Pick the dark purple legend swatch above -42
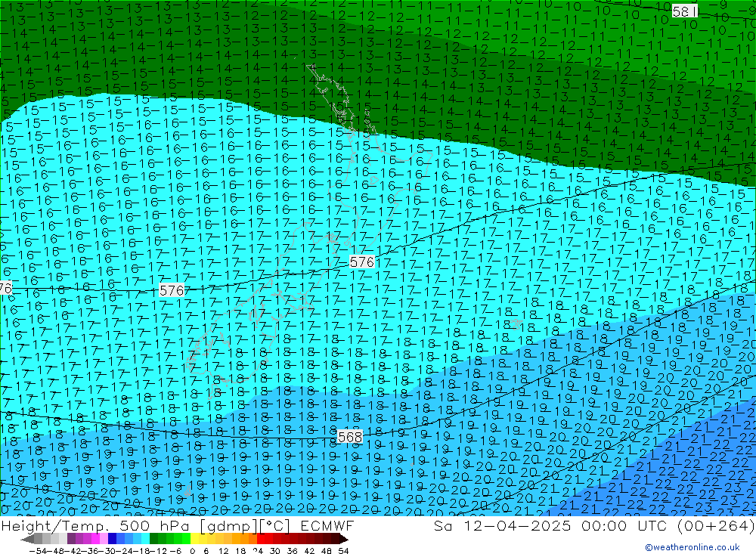Screen dimensions: 756x554 pyautogui.click(x=71, y=539)
